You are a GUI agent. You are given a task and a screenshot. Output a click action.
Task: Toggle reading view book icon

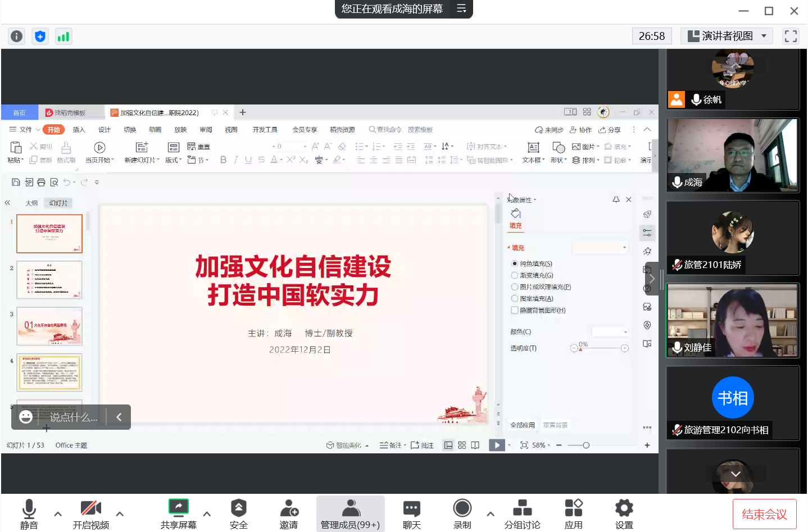tap(475, 445)
